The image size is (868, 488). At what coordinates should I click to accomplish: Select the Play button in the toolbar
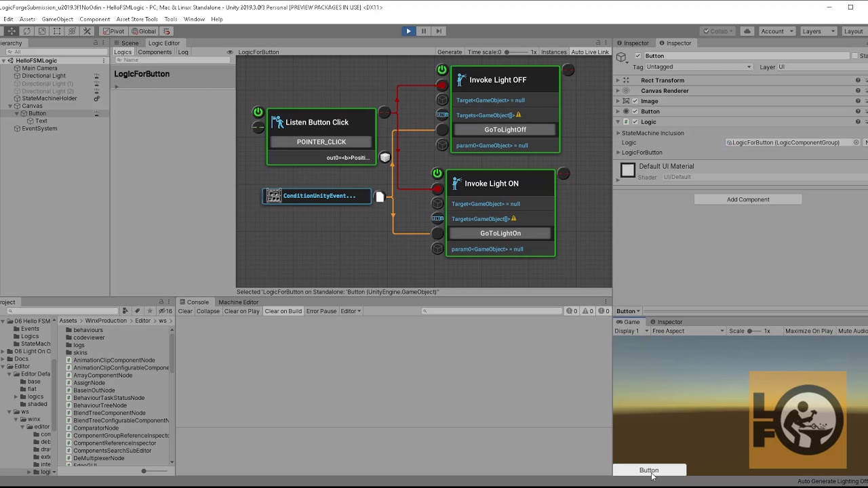408,30
